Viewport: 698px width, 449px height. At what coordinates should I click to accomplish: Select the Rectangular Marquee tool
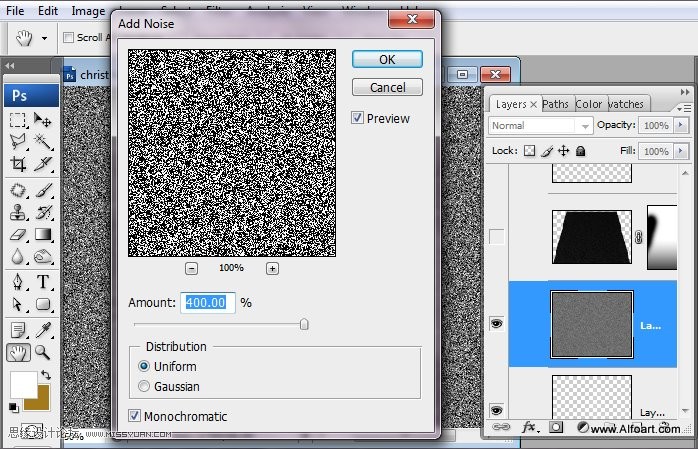(18, 119)
